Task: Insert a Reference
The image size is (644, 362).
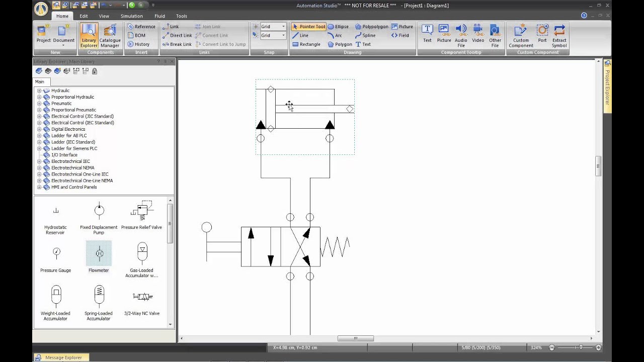Action: pyautogui.click(x=141, y=27)
